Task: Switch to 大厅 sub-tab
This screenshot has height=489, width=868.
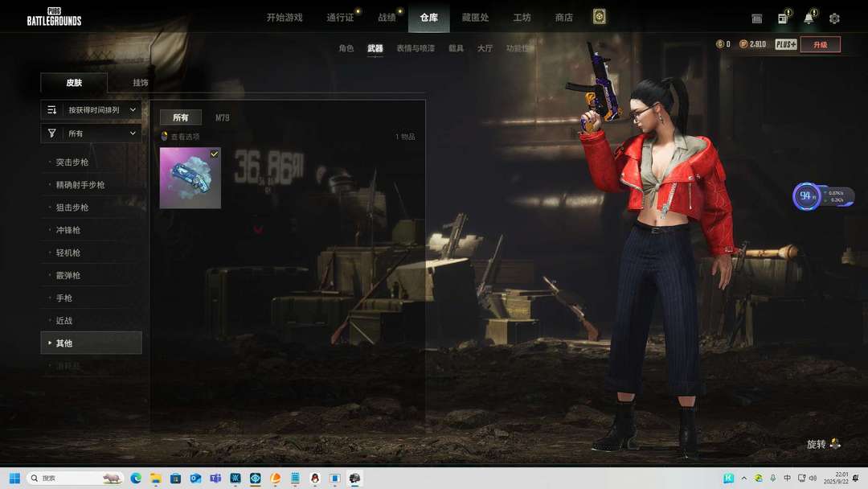Action: [485, 48]
